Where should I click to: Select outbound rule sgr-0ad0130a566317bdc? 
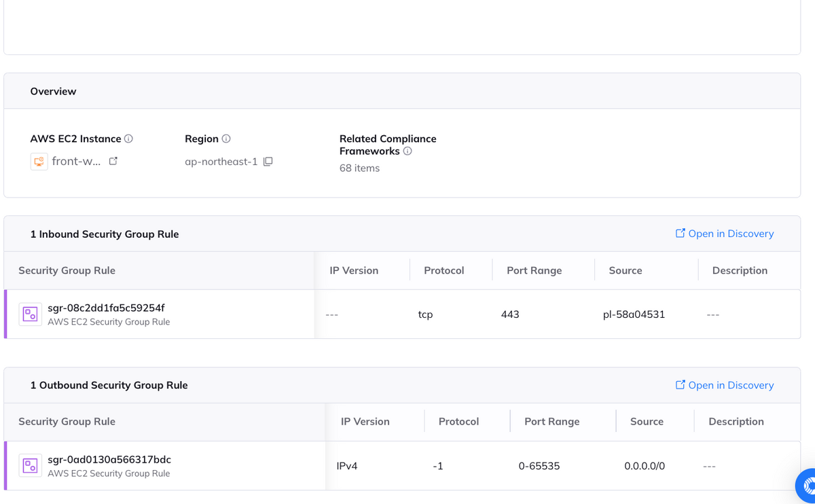coord(109,460)
